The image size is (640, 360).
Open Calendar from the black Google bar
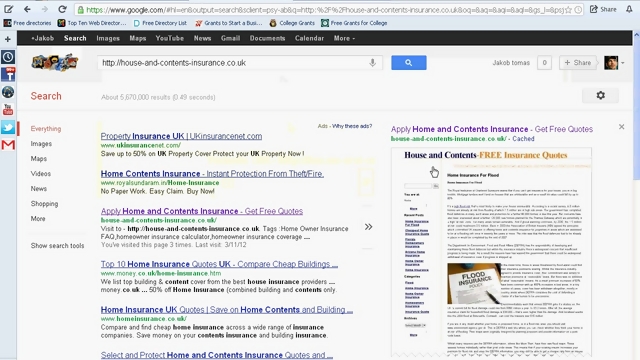tap(309, 38)
